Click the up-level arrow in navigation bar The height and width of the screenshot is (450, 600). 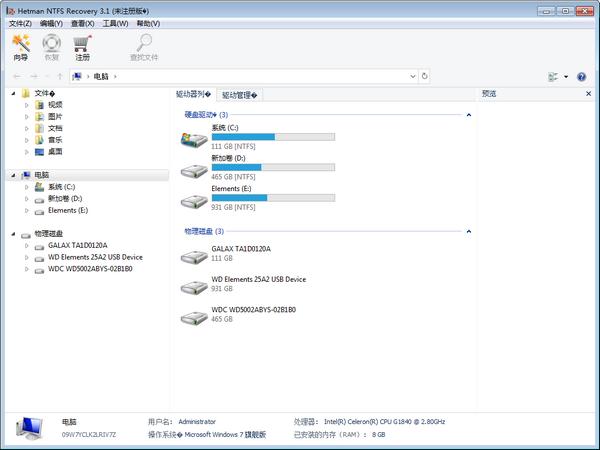pos(60,76)
